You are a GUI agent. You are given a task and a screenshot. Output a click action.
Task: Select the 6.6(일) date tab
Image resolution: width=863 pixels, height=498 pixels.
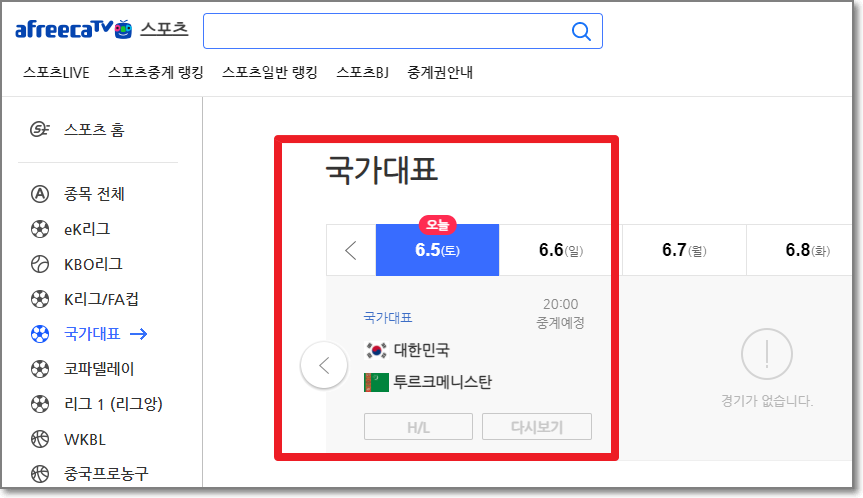click(561, 250)
